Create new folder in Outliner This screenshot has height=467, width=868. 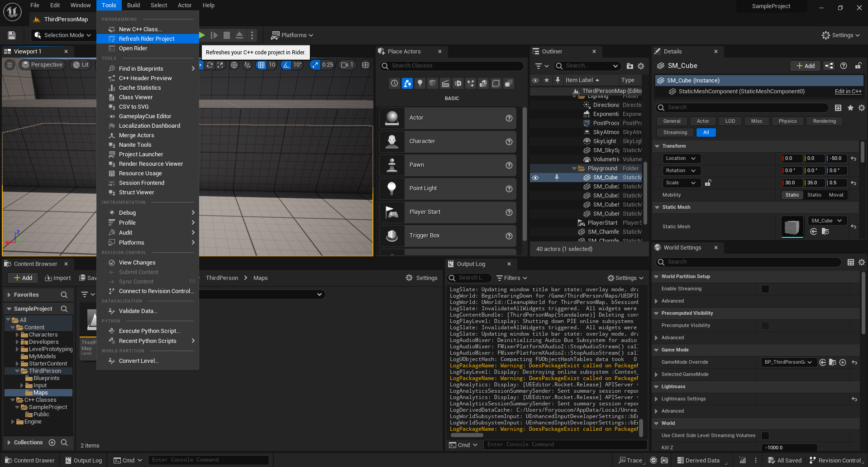tap(630, 66)
